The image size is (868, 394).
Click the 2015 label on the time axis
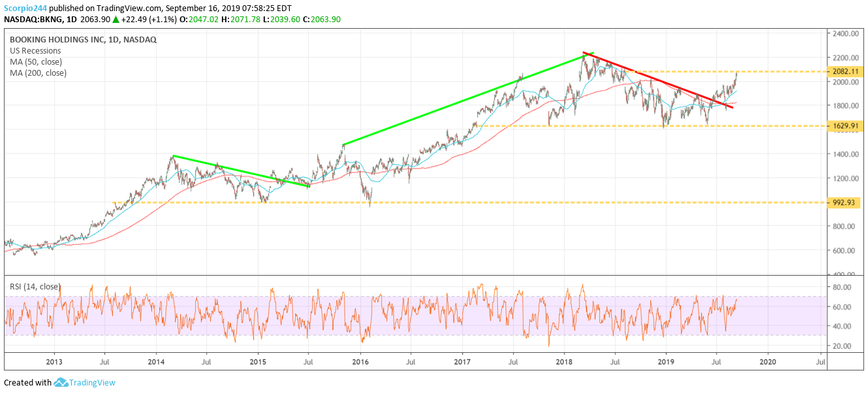click(x=258, y=361)
